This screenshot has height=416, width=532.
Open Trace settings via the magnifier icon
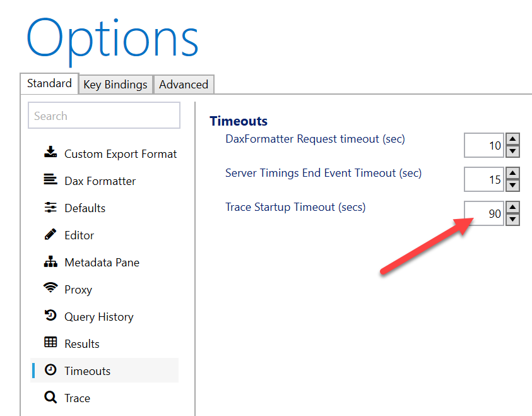(x=51, y=398)
